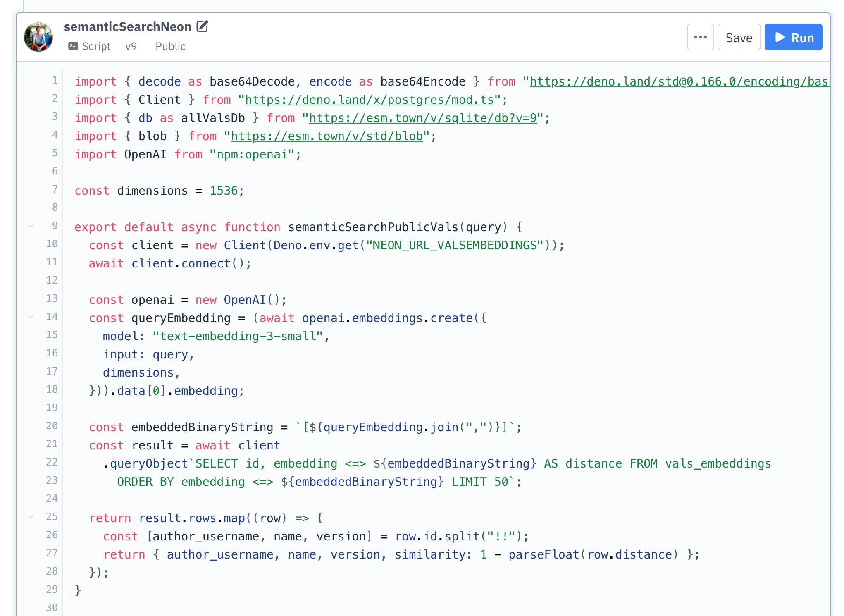
Task: Click the semanticSearchNeon title text
Action: (127, 27)
